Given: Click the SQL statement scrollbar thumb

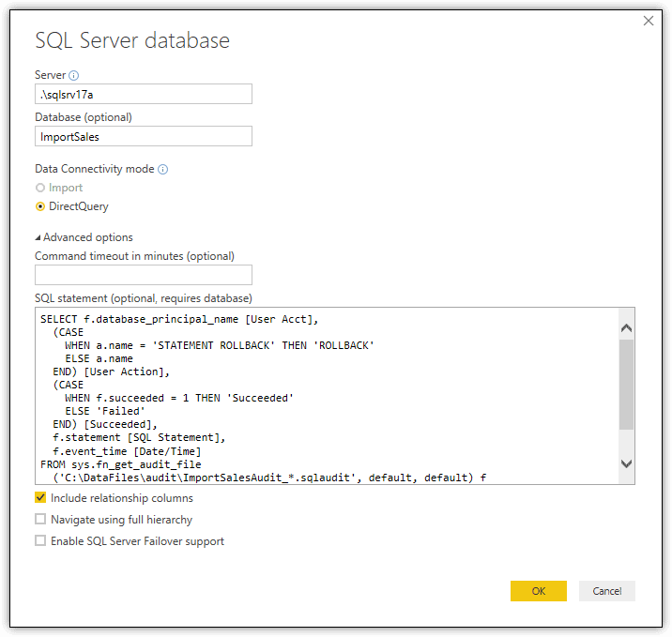Looking at the screenshot, I should pos(626,385).
